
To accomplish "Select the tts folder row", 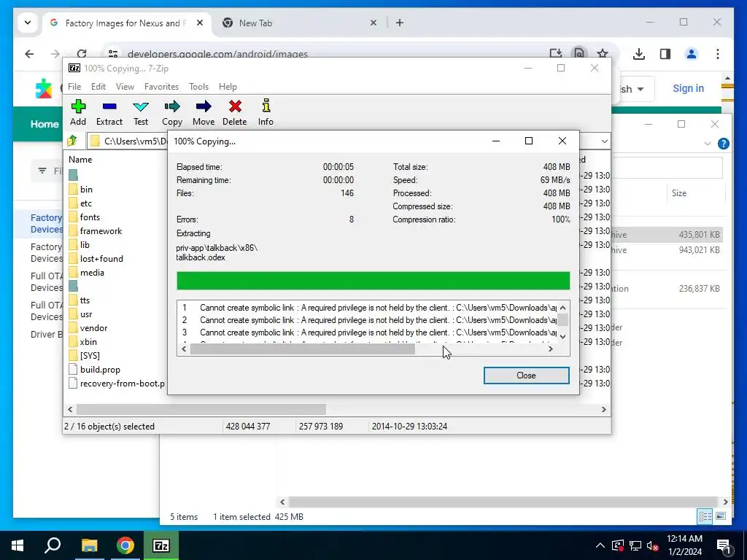I will [85, 300].
